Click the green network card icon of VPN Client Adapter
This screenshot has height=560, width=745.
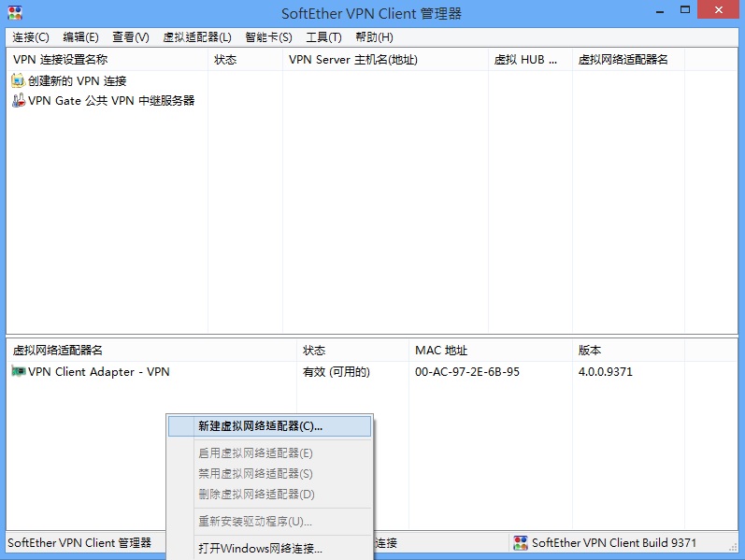coord(18,371)
